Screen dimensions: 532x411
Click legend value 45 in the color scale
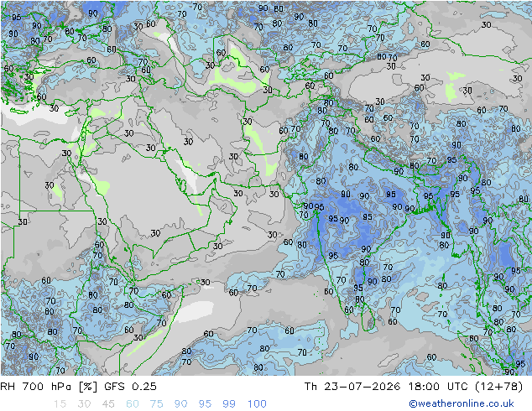108,404
